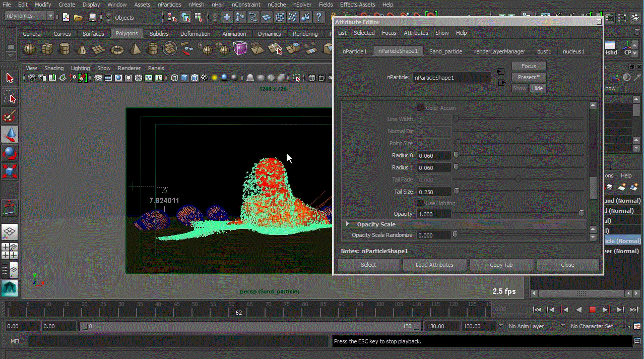Viewport: 644px width, 359px height.
Task: Create a polygon plane from shelf
Action: pos(100,49)
